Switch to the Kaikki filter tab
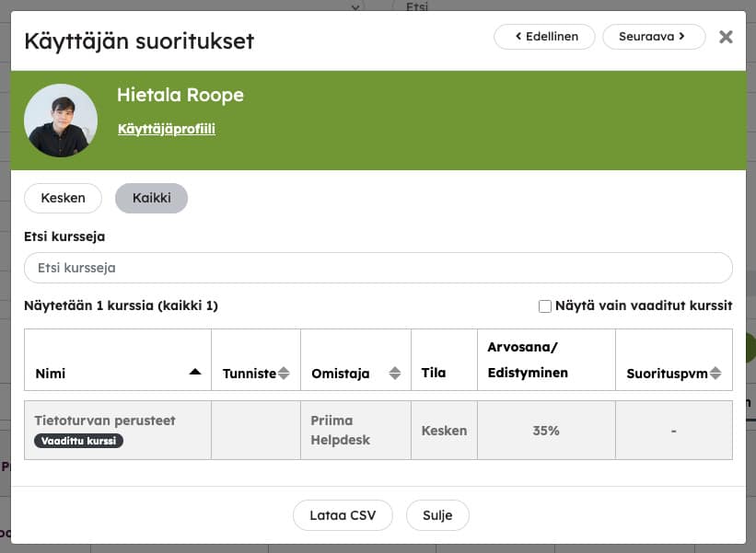The width and height of the screenshot is (756, 553). 151,198
